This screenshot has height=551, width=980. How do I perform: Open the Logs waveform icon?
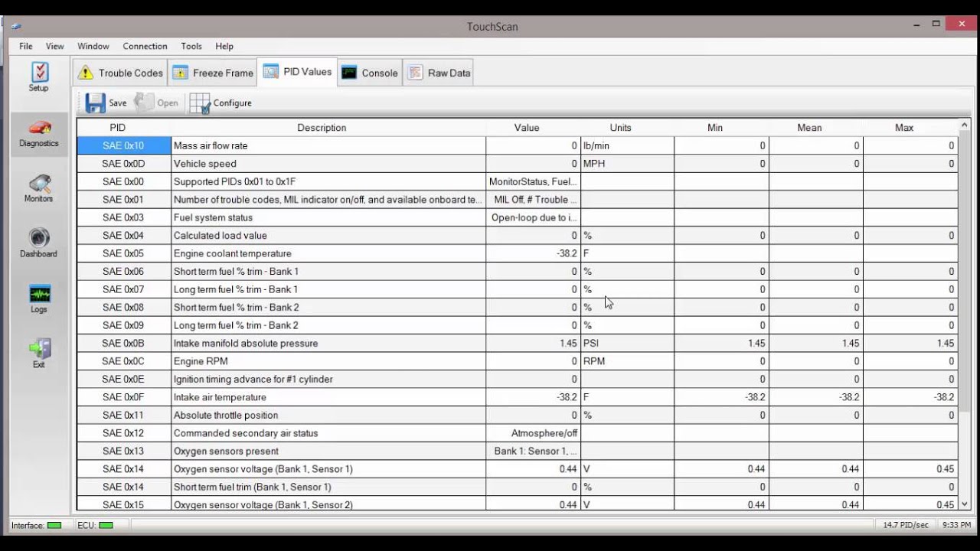tap(39, 294)
